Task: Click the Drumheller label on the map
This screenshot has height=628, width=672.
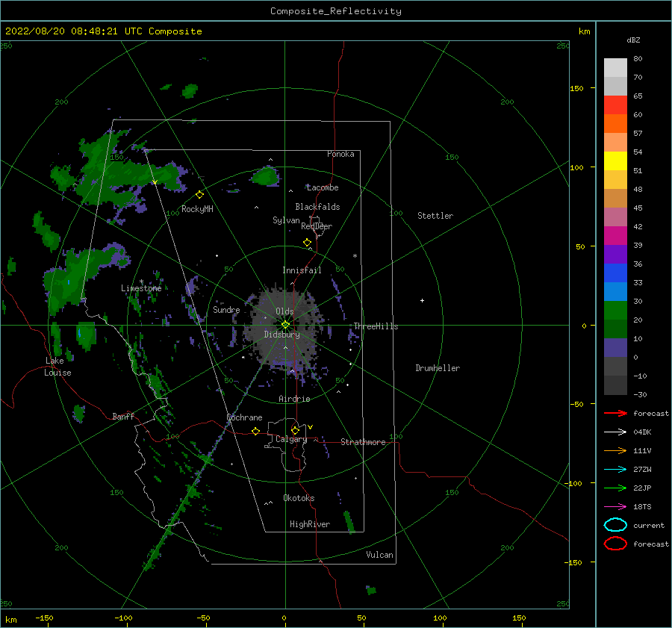Action: click(438, 368)
